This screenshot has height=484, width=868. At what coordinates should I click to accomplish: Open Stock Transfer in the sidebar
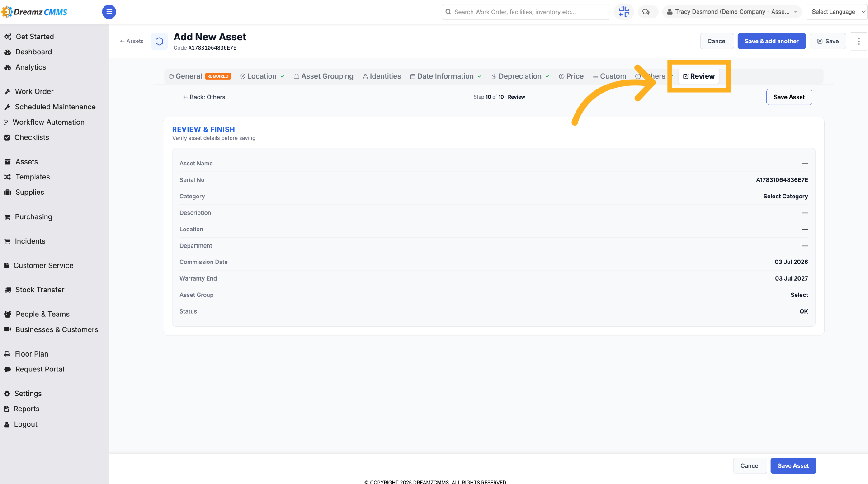tap(34, 290)
